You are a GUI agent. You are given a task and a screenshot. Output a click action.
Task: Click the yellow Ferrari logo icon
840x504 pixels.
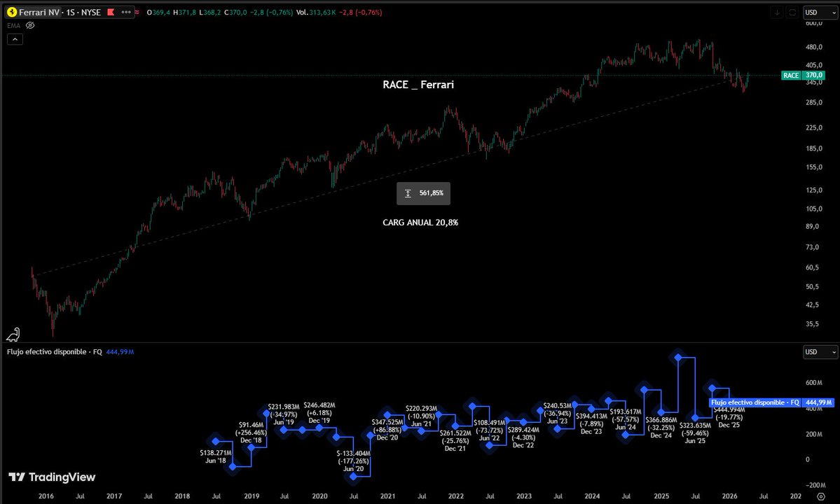pos(12,12)
